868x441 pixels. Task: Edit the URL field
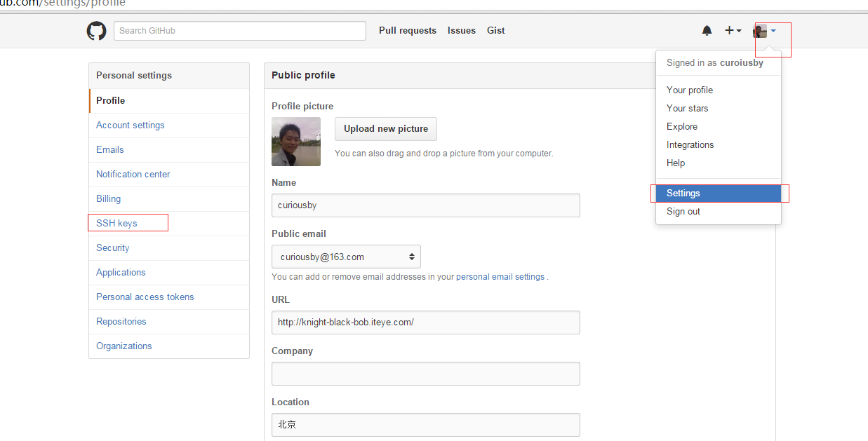pos(426,323)
